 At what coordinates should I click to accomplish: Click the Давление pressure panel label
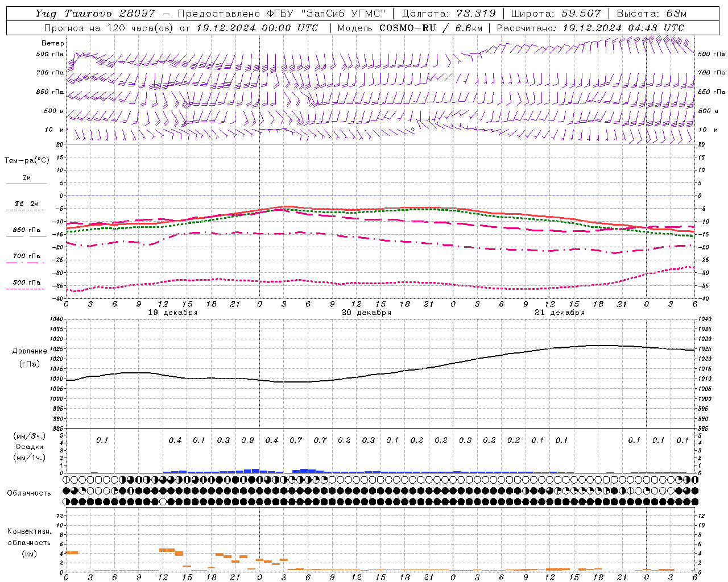point(30,351)
